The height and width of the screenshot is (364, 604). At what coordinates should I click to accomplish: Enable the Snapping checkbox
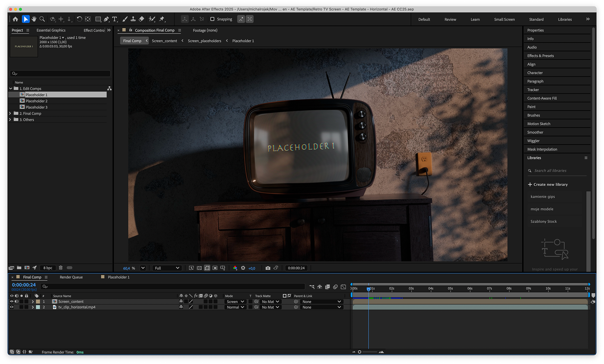click(x=212, y=19)
